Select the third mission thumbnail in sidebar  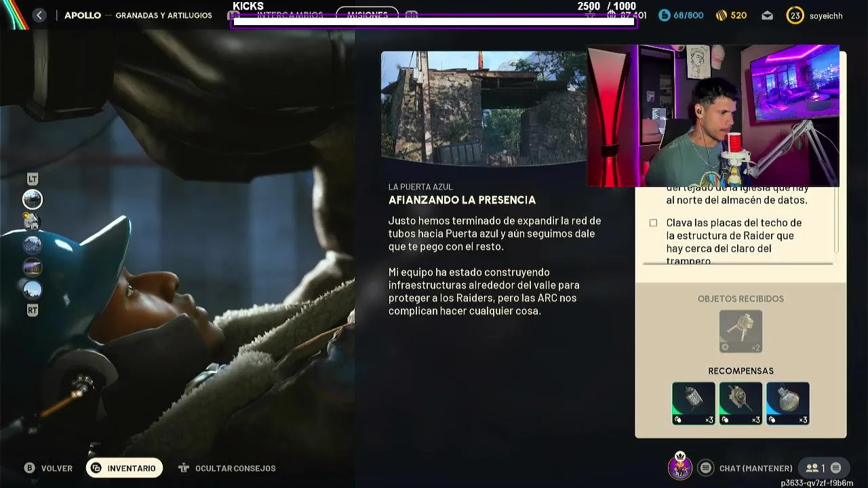tap(33, 245)
